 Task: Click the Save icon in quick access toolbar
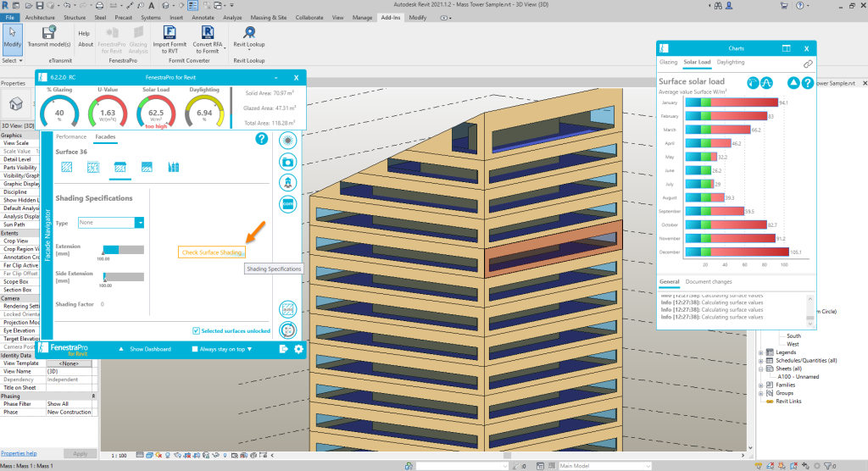(39, 6)
